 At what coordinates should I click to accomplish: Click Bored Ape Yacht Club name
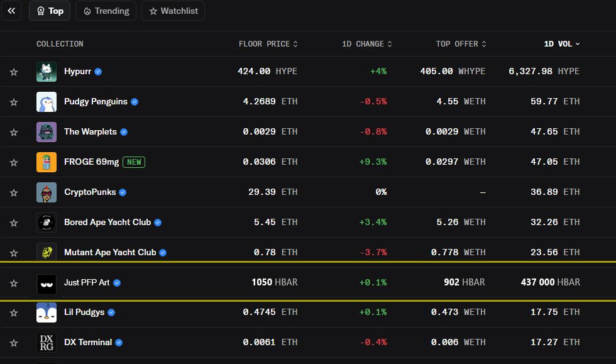[x=107, y=223]
